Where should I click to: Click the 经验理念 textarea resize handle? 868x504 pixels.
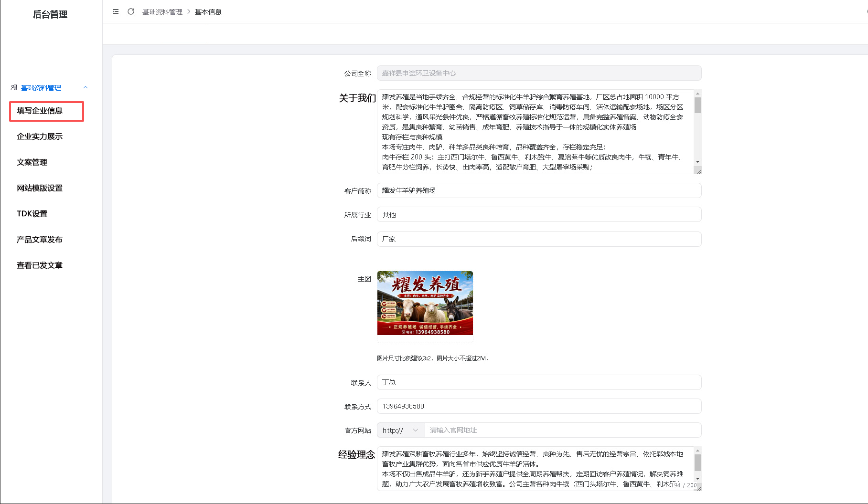click(x=698, y=487)
